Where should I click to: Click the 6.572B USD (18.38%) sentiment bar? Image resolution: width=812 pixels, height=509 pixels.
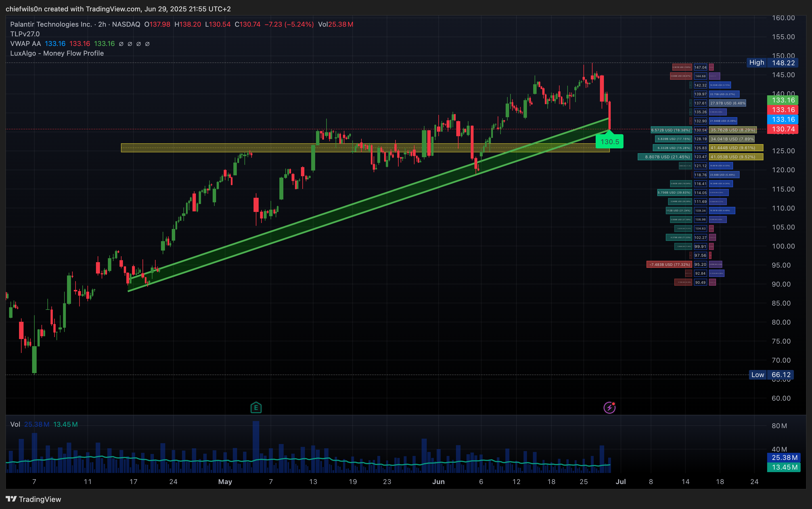point(671,130)
